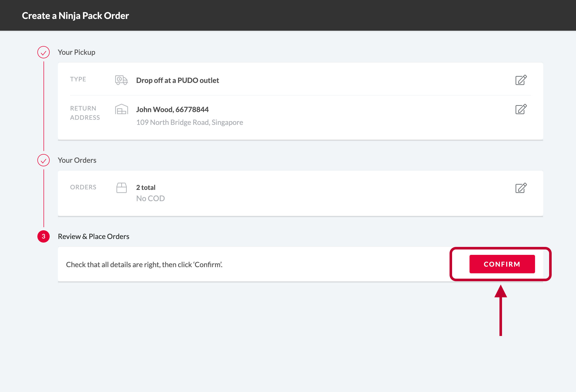Click the check details instruction text
Image resolution: width=576 pixels, height=392 pixels.
(144, 265)
